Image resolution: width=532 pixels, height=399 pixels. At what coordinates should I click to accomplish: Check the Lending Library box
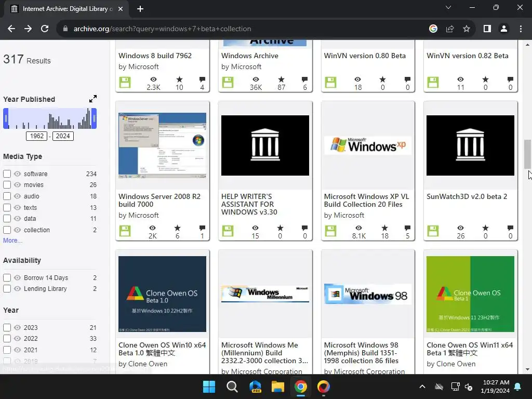click(x=7, y=289)
